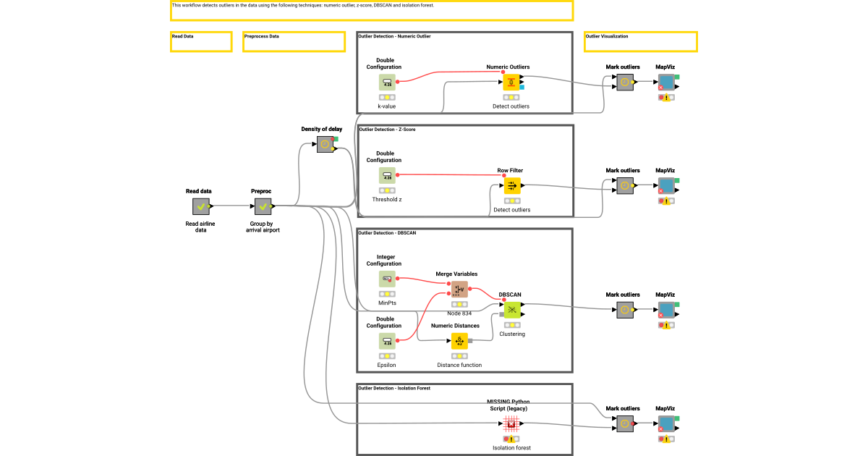868x456 pixels.
Task: Select the Mark outliers node for Isolation Forest
Action: [x=624, y=424]
